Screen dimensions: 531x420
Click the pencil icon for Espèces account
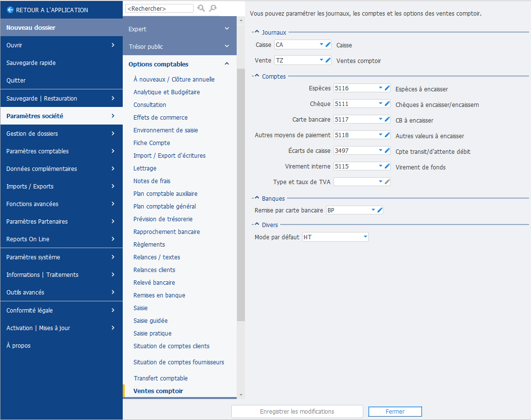pyautogui.click(x=387, y=88)
